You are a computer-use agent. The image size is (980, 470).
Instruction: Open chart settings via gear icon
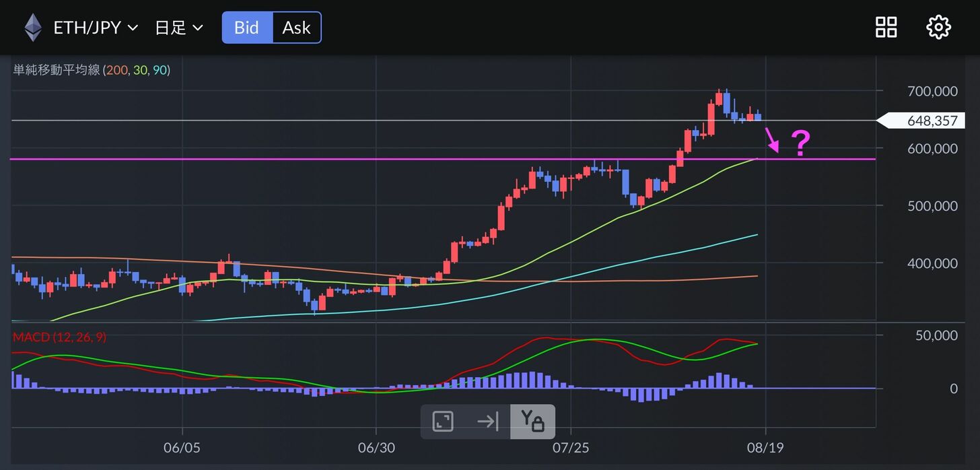pos(938,28)
